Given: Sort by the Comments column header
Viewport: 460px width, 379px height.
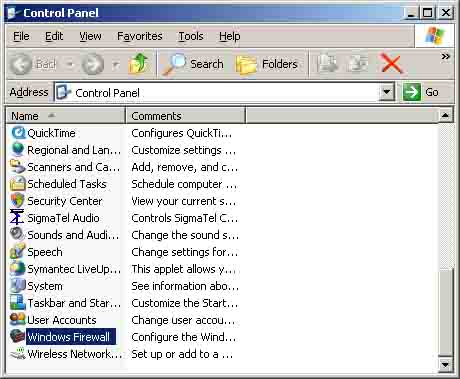Looking at the screenshot, I should (185, 116).
